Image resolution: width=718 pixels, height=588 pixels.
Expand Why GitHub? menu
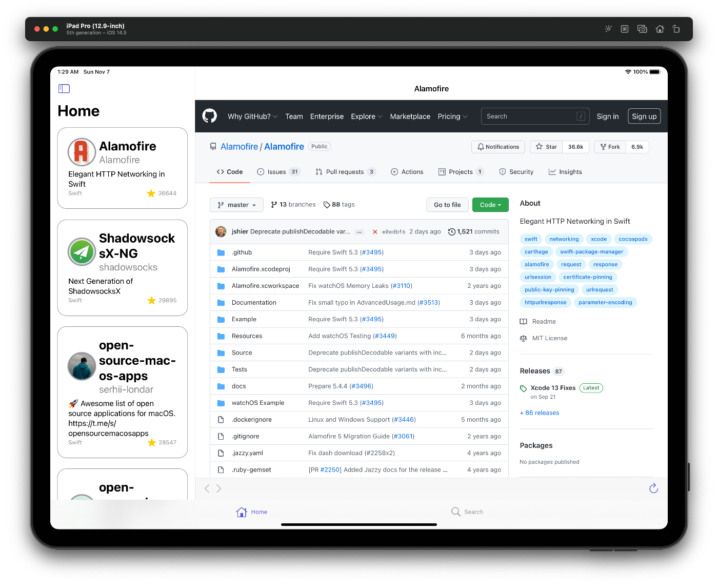coord(252,116)
